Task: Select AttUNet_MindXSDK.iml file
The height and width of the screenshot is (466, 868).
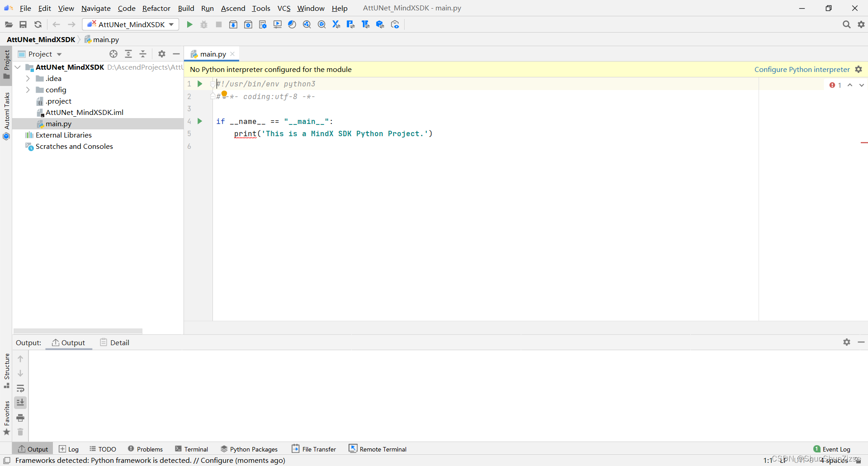Action: [x=84, y=112]
